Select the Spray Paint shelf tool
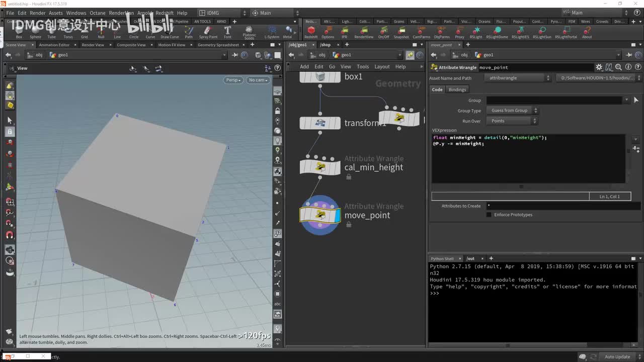 pos(208,33)
